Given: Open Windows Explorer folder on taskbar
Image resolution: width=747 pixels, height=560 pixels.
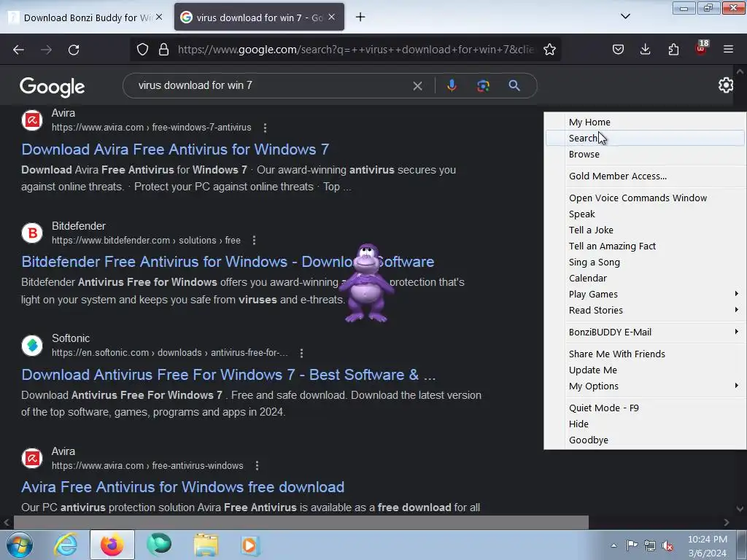Looking at the screenshot, I should tap(206, 545).
